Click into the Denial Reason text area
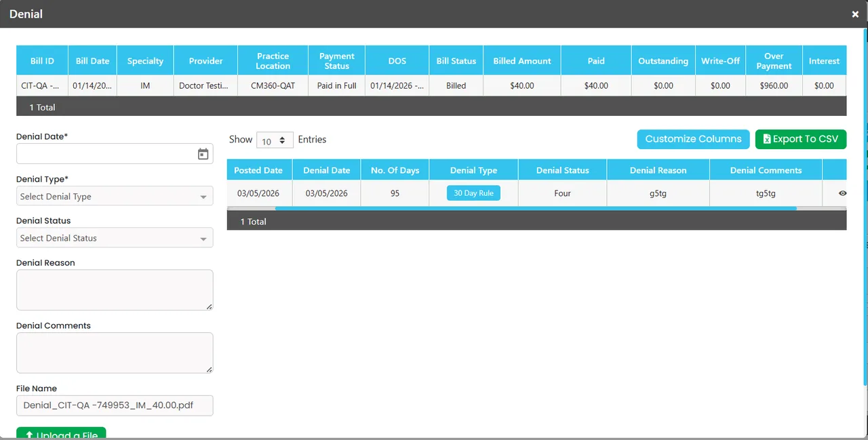This screenshot has width=868, height=440. (115, 290)
